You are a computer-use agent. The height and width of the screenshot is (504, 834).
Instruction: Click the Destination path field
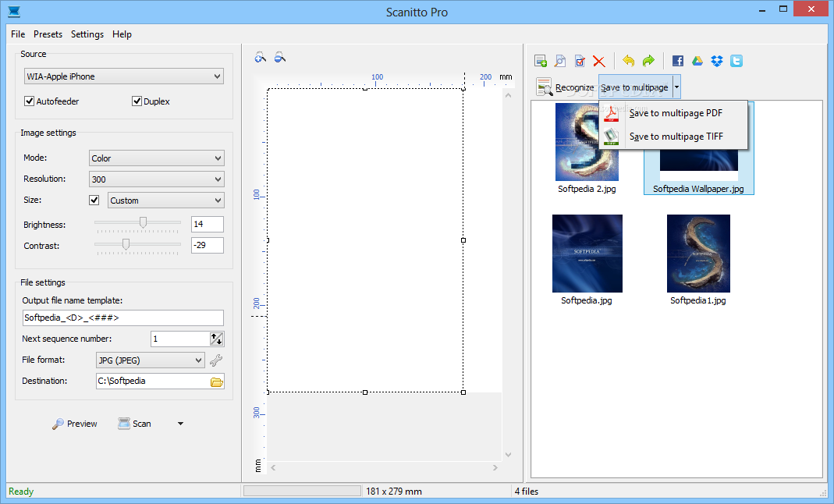(153, 382)
